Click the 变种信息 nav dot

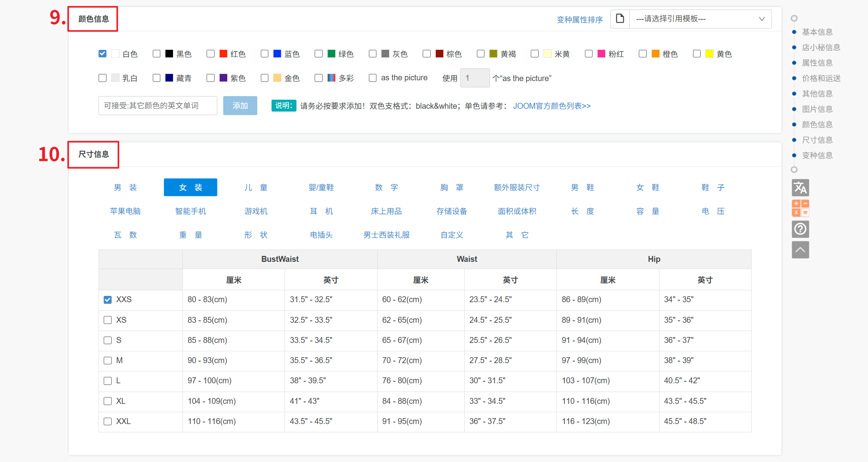pos(794,155)
